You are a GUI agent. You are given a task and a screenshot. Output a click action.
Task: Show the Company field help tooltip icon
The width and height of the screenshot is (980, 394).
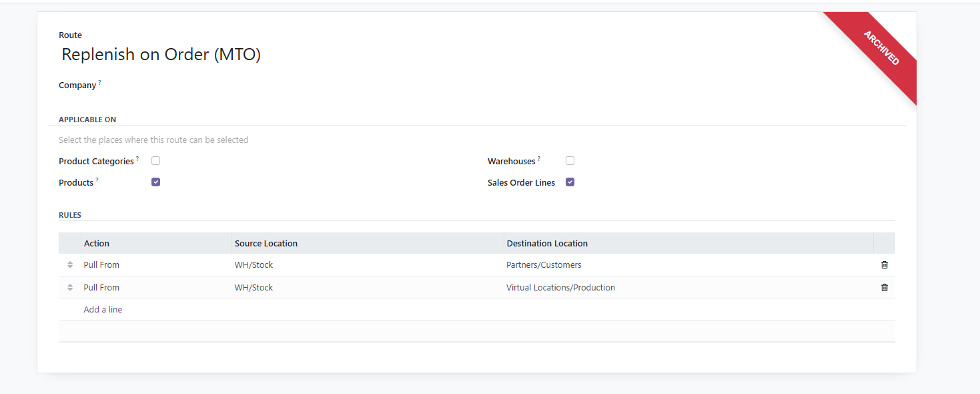pos(100,82)
